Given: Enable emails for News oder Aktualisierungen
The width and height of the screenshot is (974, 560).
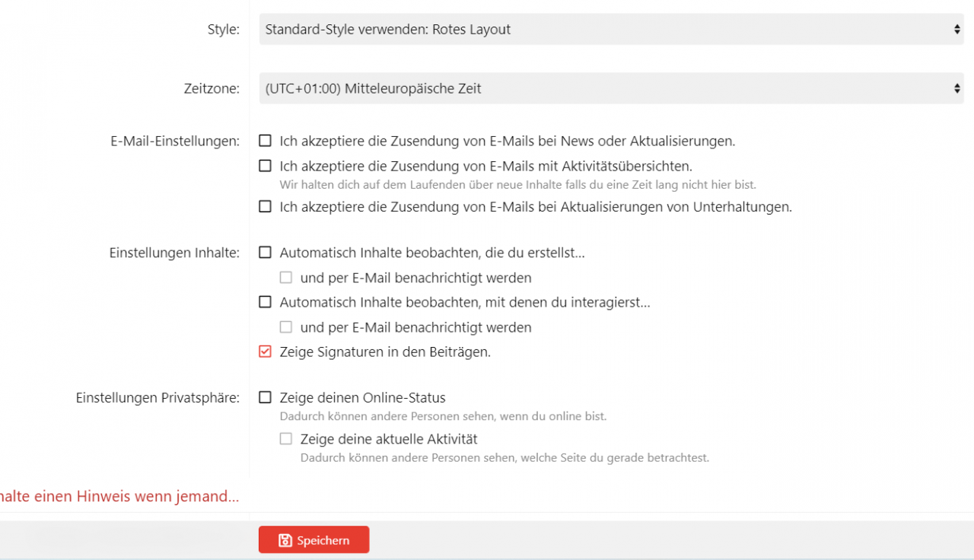Looking at the screenshot, I should (x=265, y=141).
